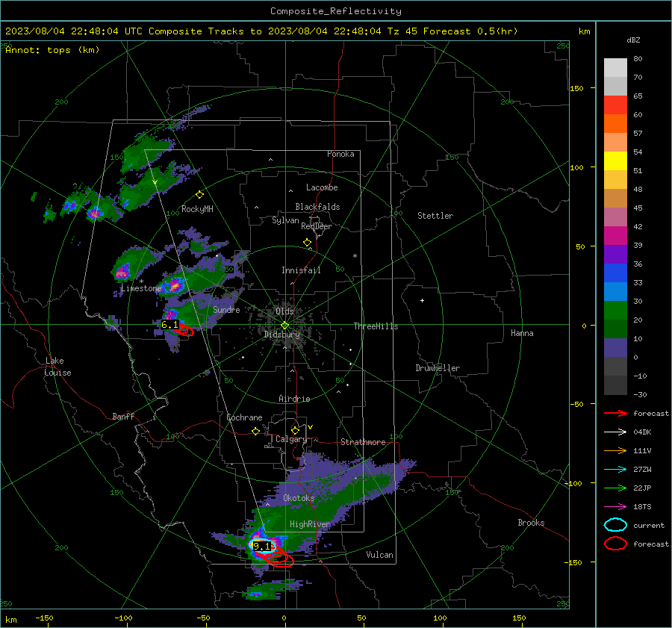Click the radar center diamond at Didsbury
The height and width of the screenshot is (628, 672).
click(285, 325)
